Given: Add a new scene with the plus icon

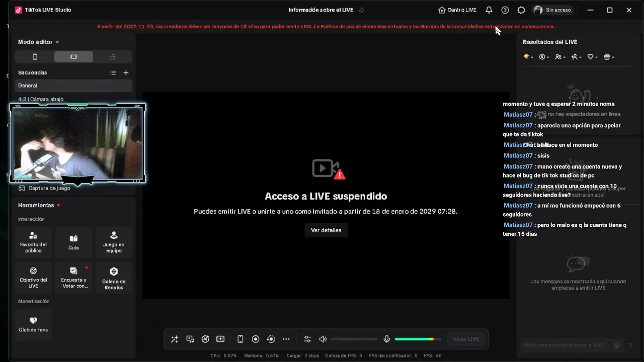Looking at the screenshot, I should pos(126,73).
